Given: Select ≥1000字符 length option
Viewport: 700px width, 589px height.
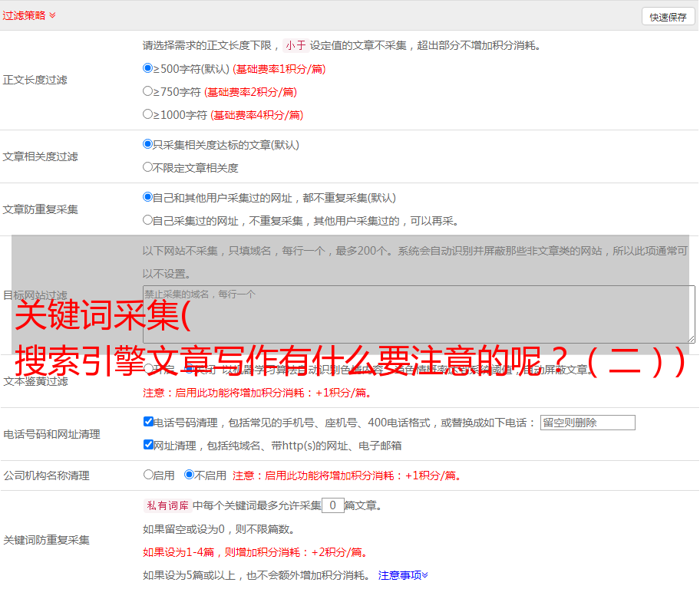Looking at the screenshot, I should click(147, 114).
